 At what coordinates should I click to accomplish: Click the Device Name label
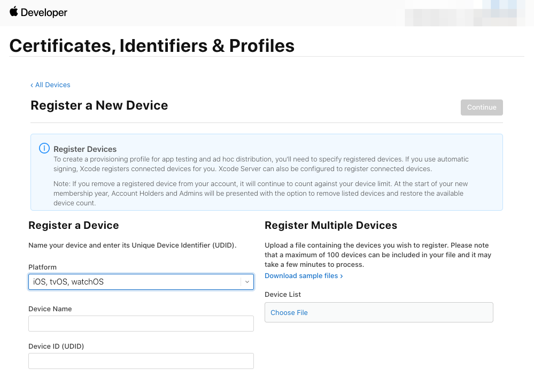click(x=50, y=309)
